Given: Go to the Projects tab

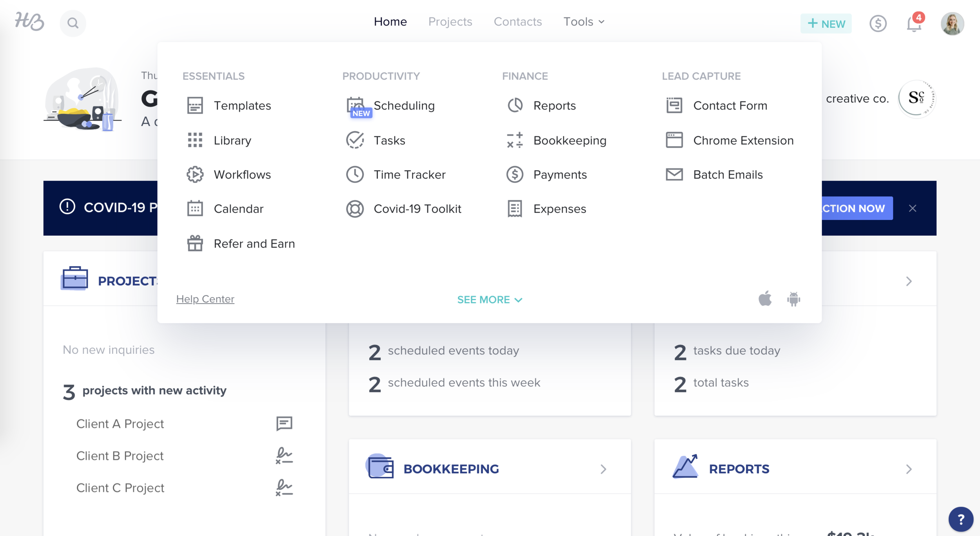Looking at the screenshot, I should point(450,22).
